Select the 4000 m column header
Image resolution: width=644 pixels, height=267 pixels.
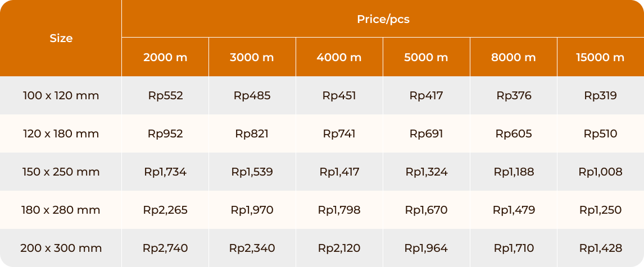pyautogui.click(x=339, y=57)
